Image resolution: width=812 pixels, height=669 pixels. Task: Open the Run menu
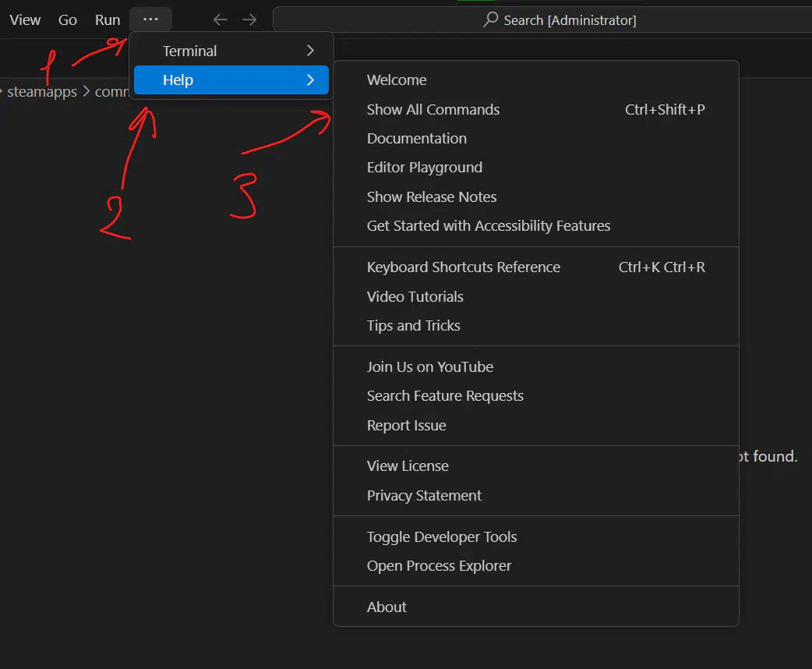pyautogui.click(x=108, y=20)
